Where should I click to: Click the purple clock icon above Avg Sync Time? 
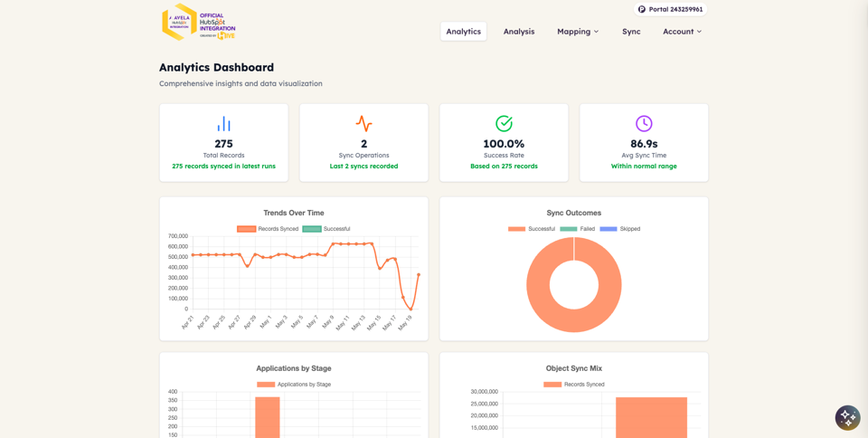644,123
